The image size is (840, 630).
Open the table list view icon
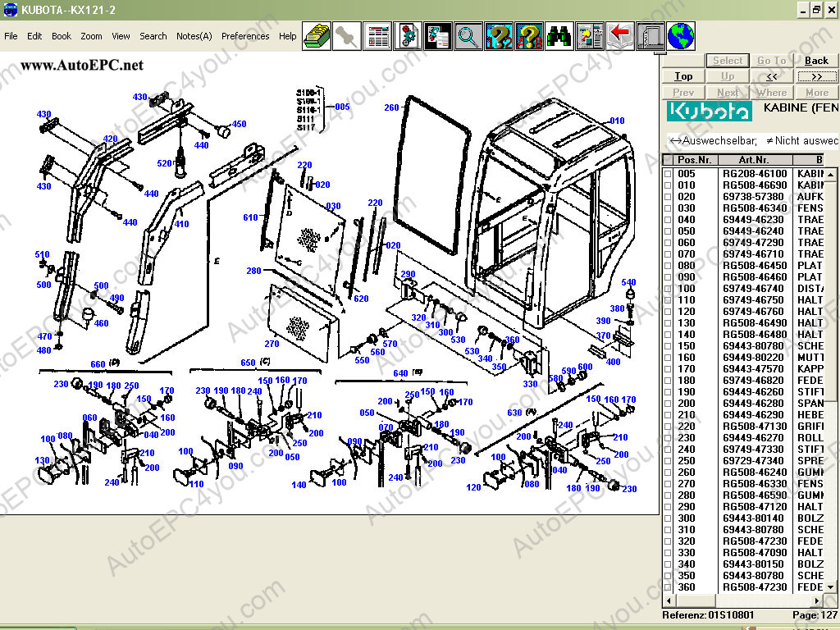(377, 36)
